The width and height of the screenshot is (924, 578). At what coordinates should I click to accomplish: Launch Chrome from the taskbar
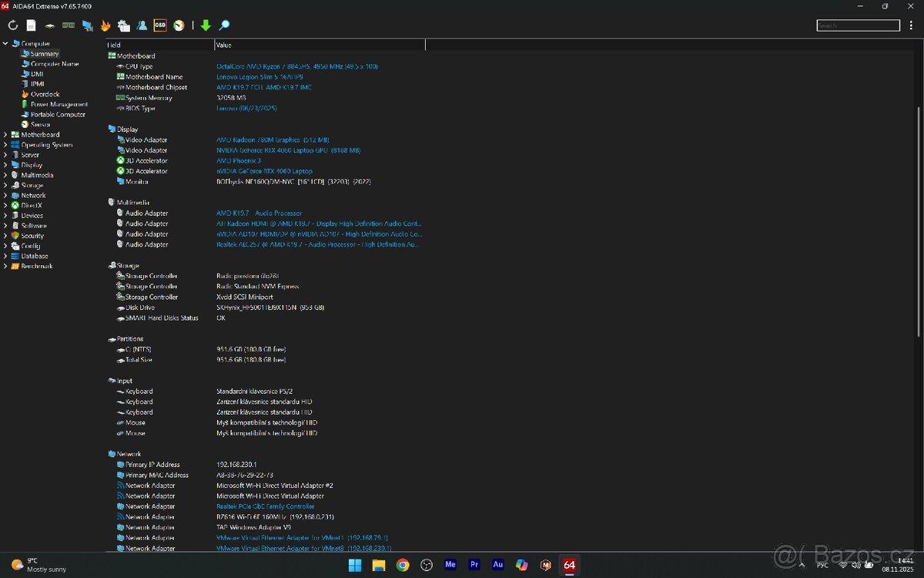point(402,565)
